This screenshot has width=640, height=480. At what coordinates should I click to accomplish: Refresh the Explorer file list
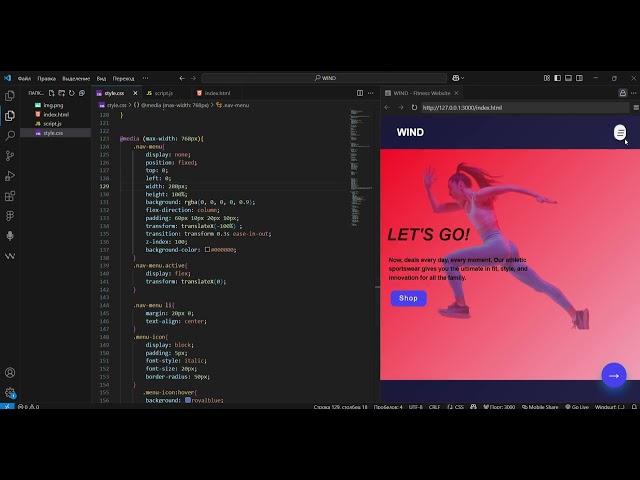pos(72,93)
